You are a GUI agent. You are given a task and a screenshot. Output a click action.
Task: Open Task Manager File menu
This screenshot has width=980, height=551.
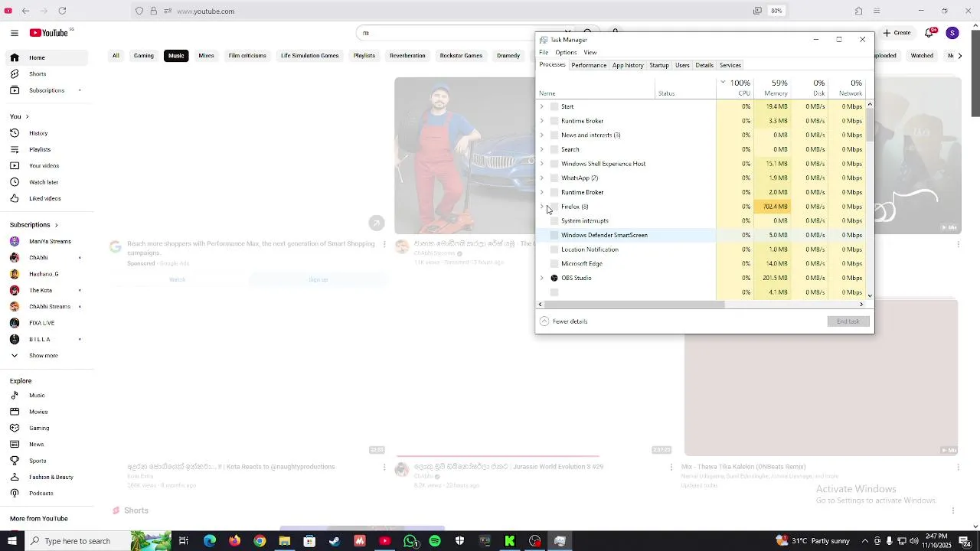544,52
